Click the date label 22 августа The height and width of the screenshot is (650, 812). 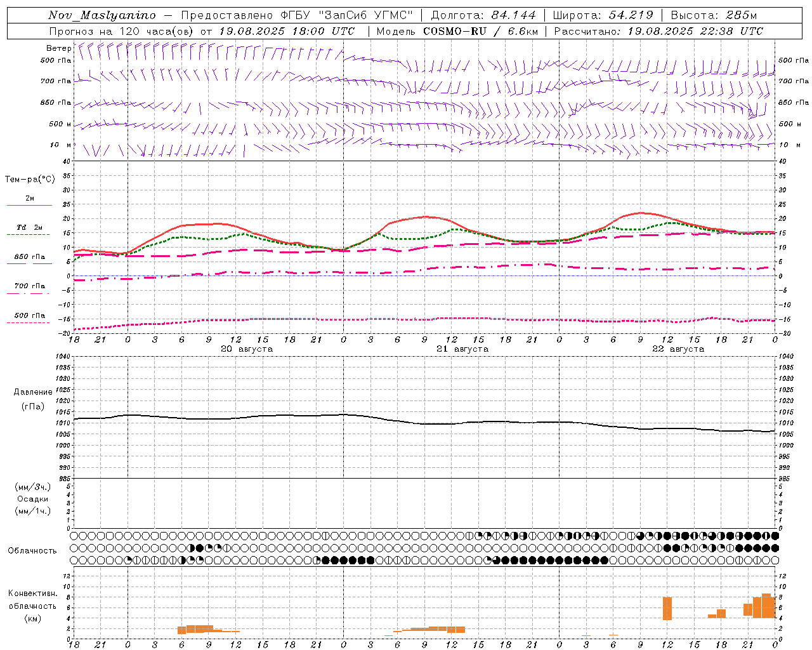678,349
